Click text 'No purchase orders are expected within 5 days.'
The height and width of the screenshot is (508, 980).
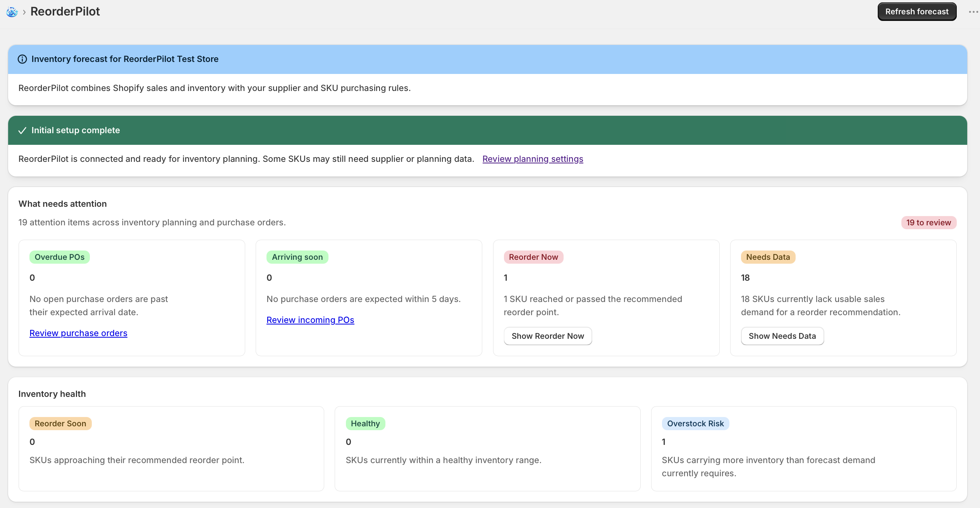pyautogui.click(x=364, y=299)
